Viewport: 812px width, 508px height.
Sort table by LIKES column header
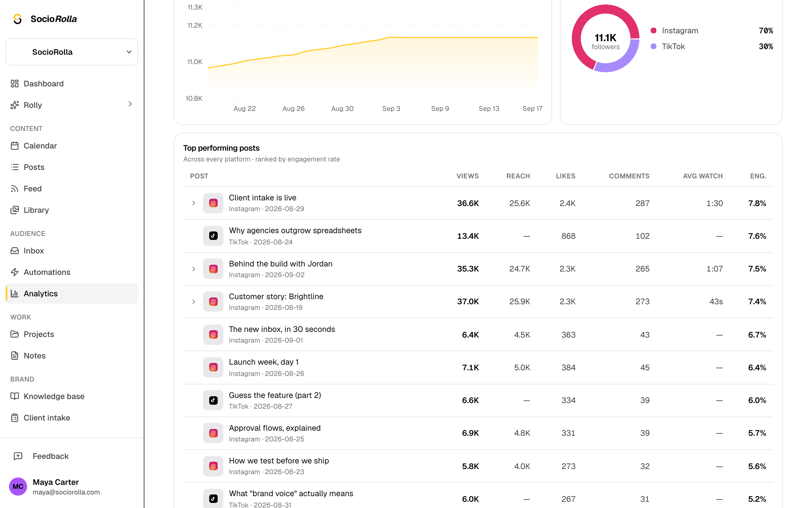(565, 176)
